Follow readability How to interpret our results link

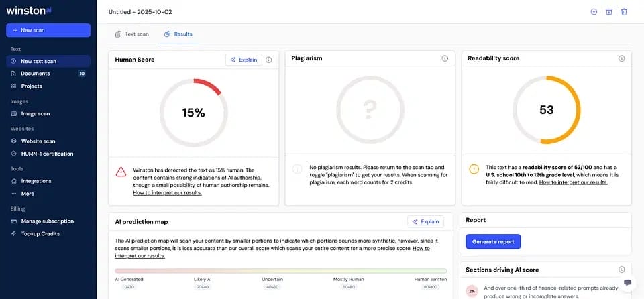[574, 182]
